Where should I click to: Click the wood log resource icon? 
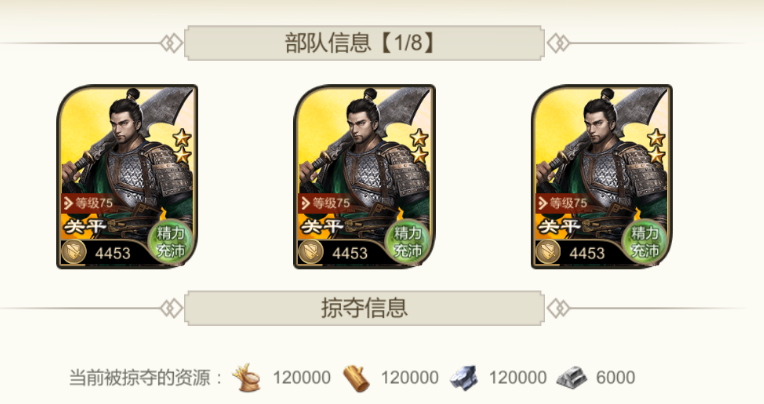pos(357,378)
